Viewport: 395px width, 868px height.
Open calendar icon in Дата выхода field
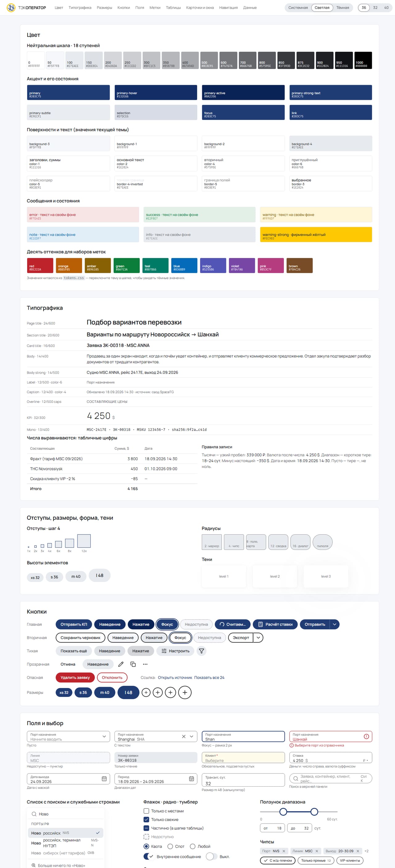(104, 779)
